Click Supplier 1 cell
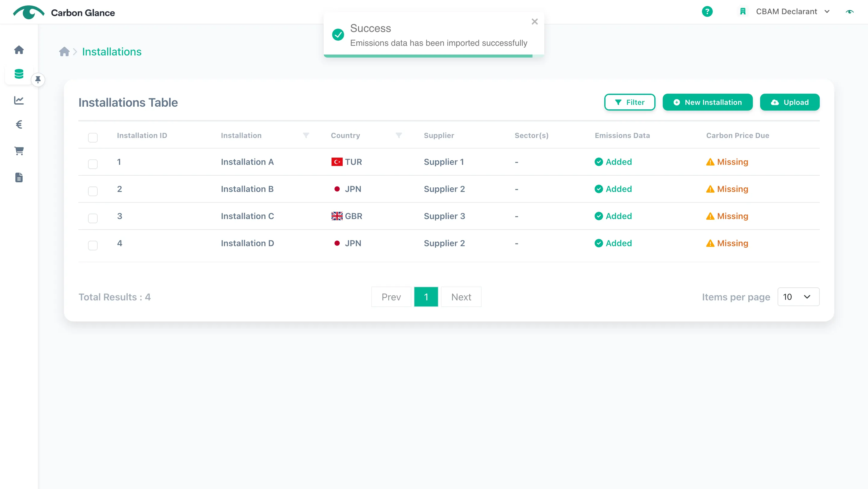This screenshot has width=868, height=489. [x=444, y=162]
